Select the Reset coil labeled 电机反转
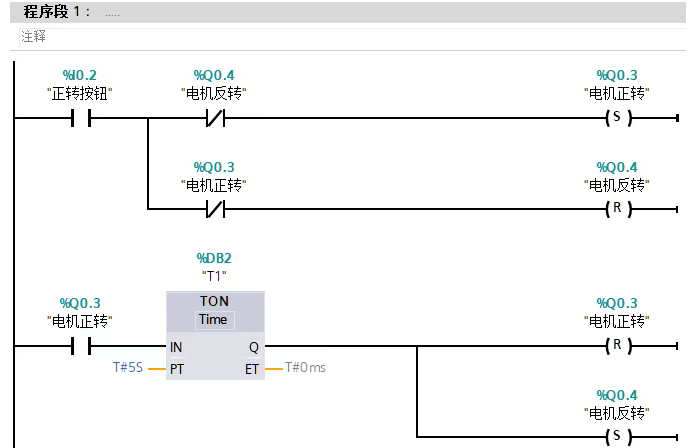This screenshot has height=448, width=691. tap(616, 209)
